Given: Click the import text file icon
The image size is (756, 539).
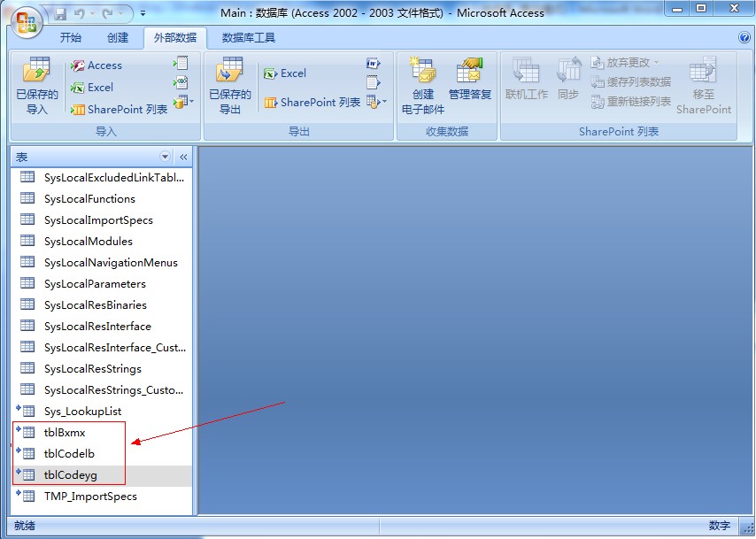Looking at the screenshot, I should tap(181, 63).
